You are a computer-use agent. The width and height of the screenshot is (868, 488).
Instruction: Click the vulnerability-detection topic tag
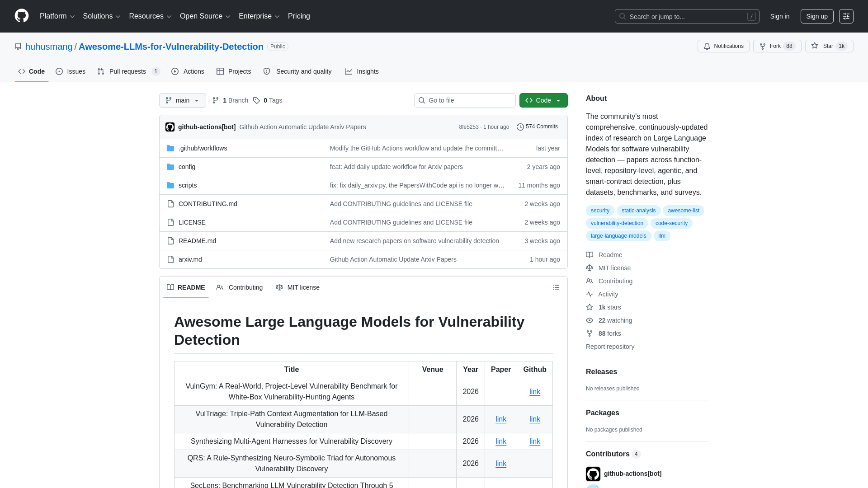tap(617, 223)
